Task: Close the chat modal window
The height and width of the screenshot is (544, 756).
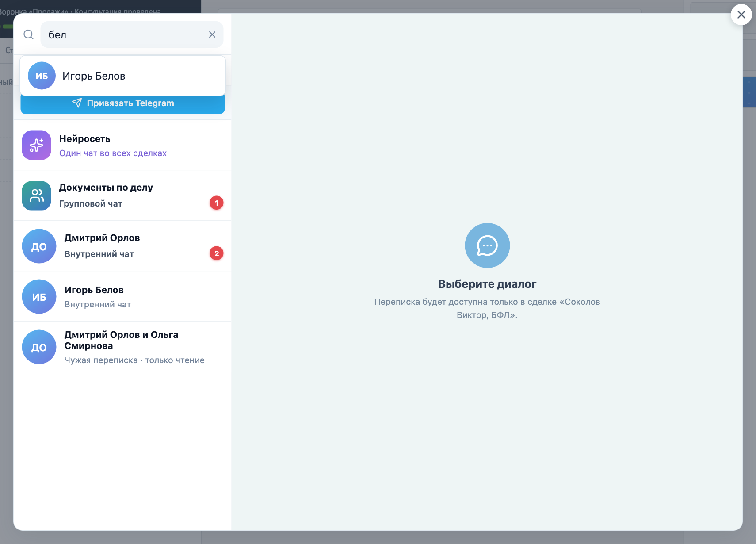Action: [741, 15]
